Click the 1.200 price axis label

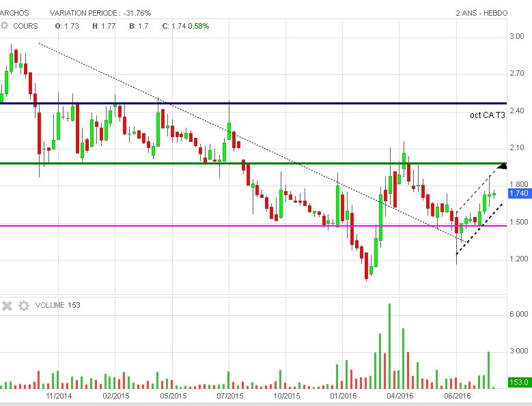point(519,259)
